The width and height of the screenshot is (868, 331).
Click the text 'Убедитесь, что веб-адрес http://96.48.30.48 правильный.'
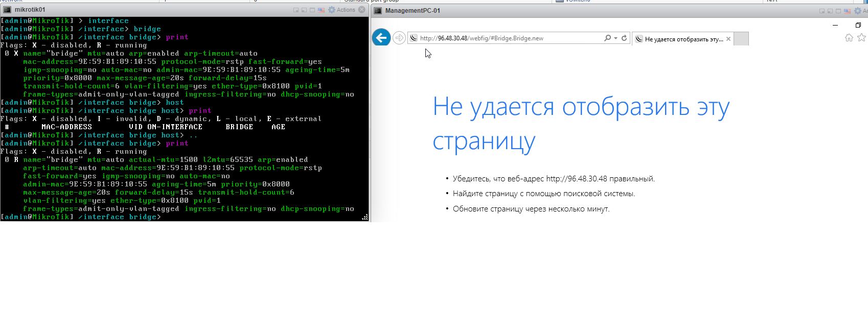(x=554, y=179)
